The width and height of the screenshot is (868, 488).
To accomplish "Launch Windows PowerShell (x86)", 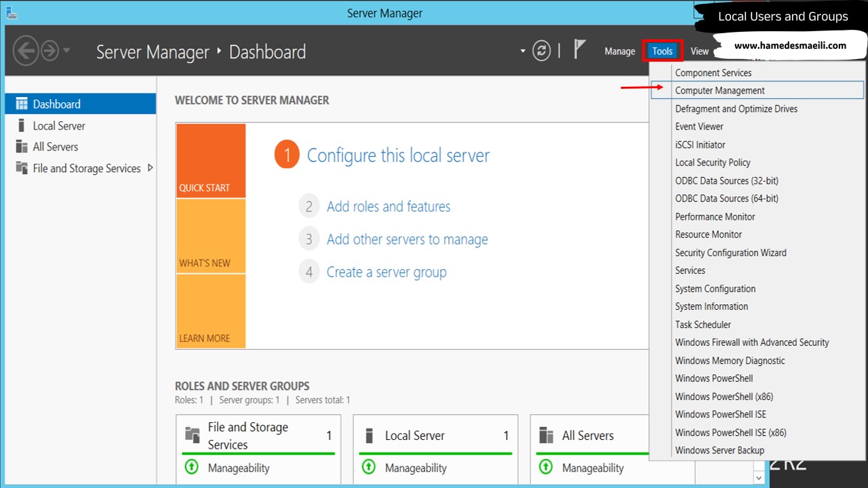I will [x=757, y=396].
